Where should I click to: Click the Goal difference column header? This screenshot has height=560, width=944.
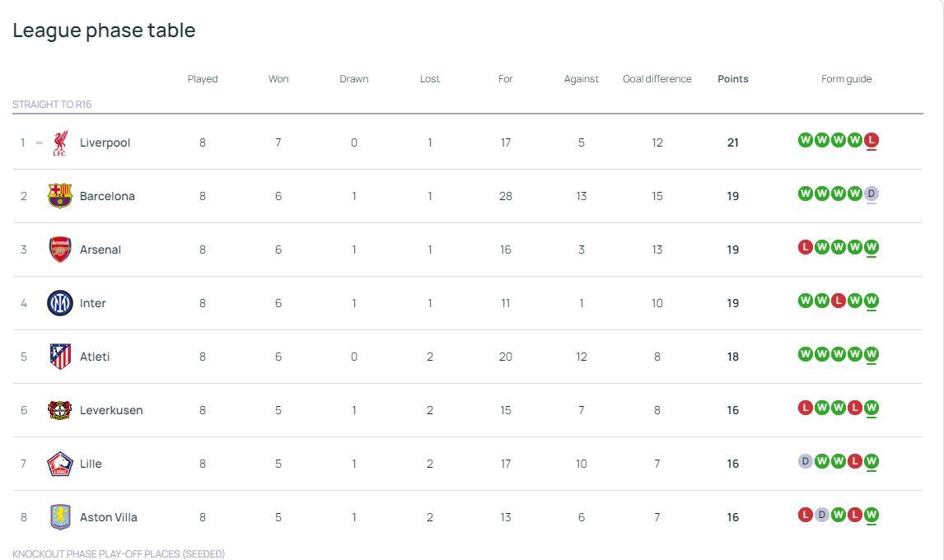tap(657, 79)
